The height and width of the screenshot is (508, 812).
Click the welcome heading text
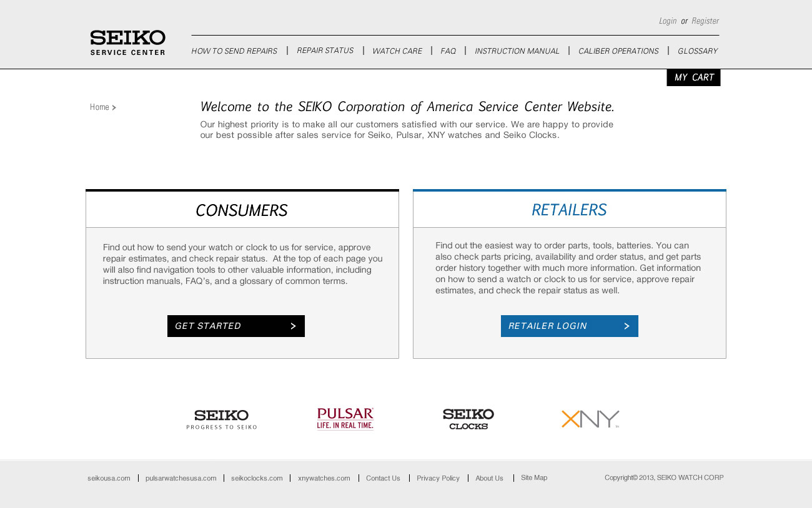point(407,107)
